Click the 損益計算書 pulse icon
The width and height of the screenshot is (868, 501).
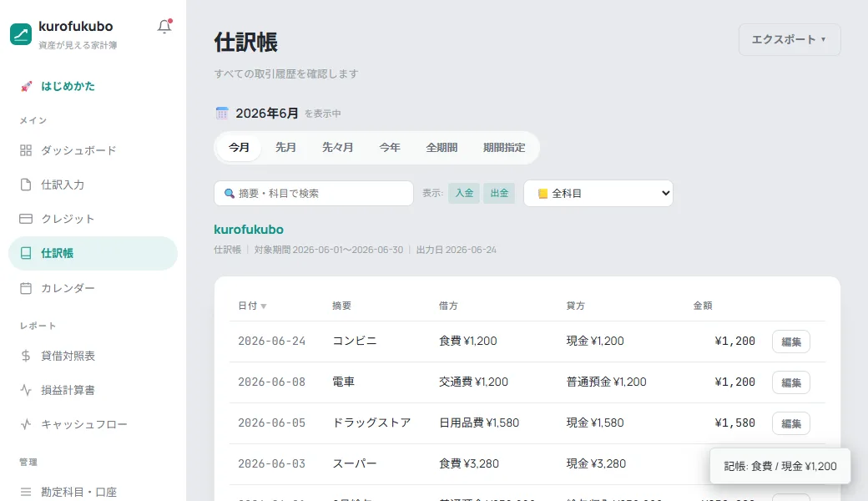(26, 390)
